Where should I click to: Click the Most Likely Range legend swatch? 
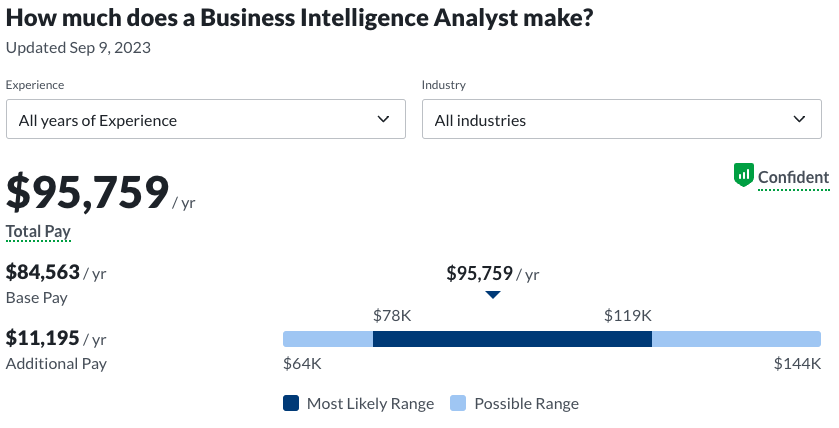[291, 404]
